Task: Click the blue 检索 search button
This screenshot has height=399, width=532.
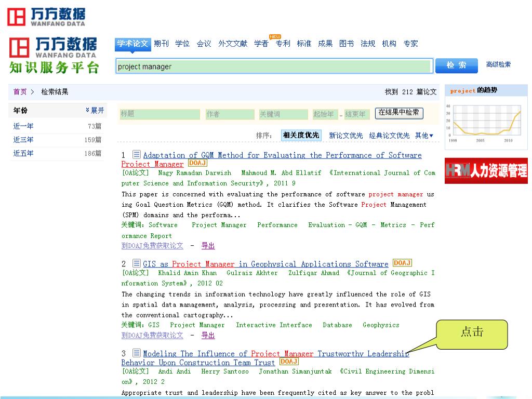Action: 457,65
